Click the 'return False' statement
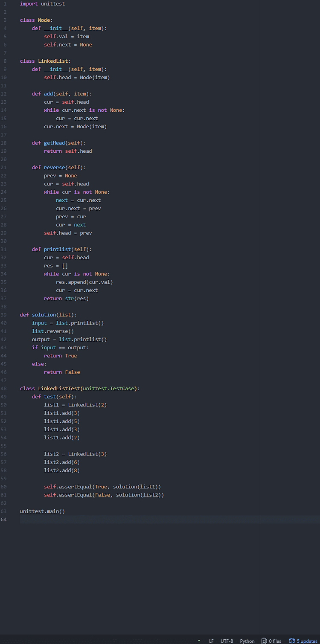Screen dimensions: 320x644 62,372
